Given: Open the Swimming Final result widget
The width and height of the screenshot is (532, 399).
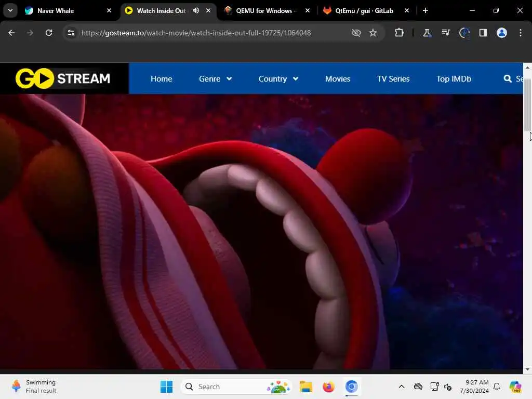Looking at the screenshot, I should (x=34, y=387).
